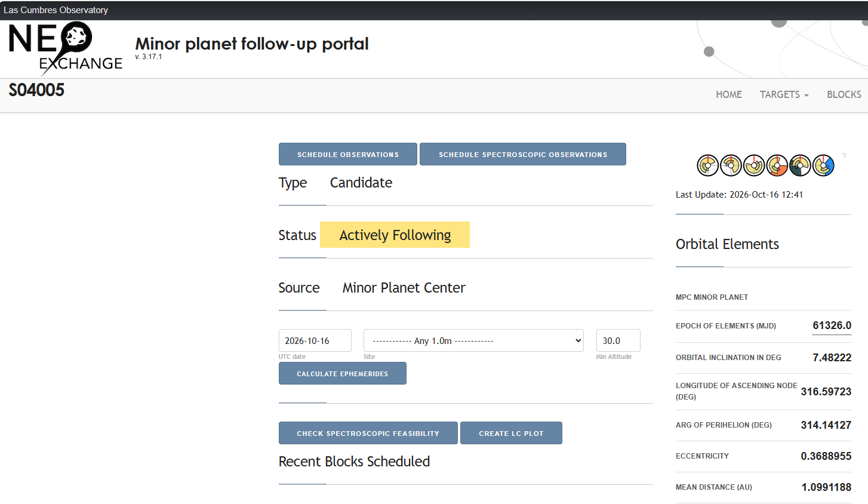868x504 pixels.
Task: Go to the HOME page
Action: (x=729, y=94)
